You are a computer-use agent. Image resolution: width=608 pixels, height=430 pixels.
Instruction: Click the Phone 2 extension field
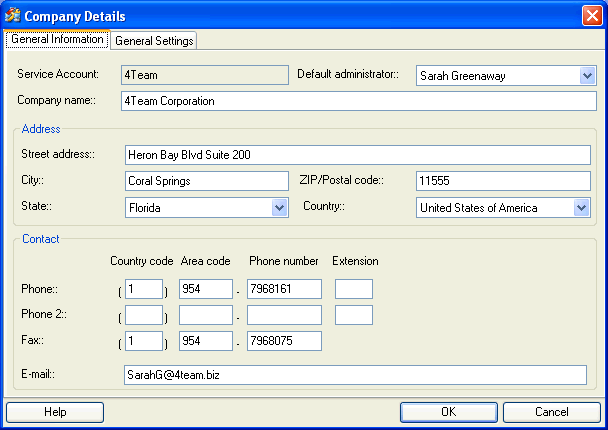click(x=354, y=315)
